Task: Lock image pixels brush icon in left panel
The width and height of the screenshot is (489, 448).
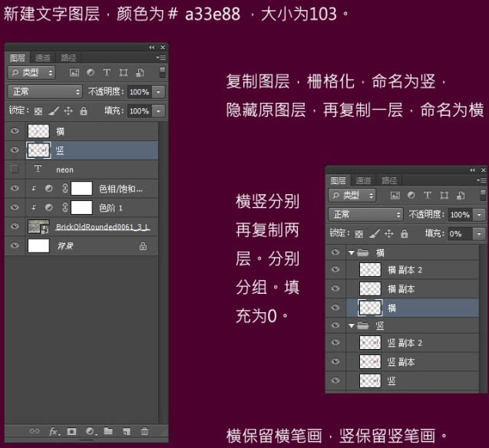Action: pos(54,110)
